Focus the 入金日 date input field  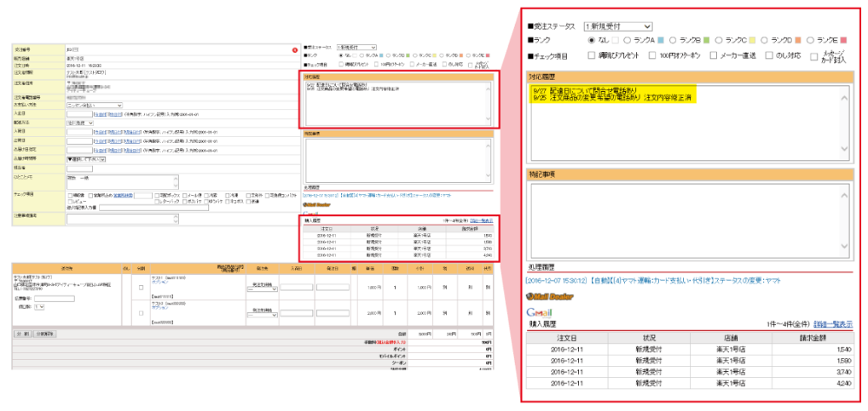(79, 114)
